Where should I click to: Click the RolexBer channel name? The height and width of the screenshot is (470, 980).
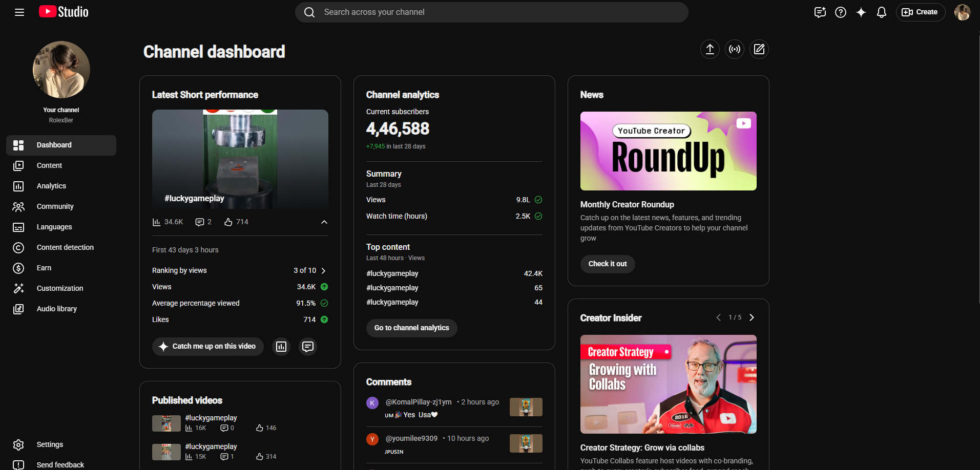tap(61, 120)
